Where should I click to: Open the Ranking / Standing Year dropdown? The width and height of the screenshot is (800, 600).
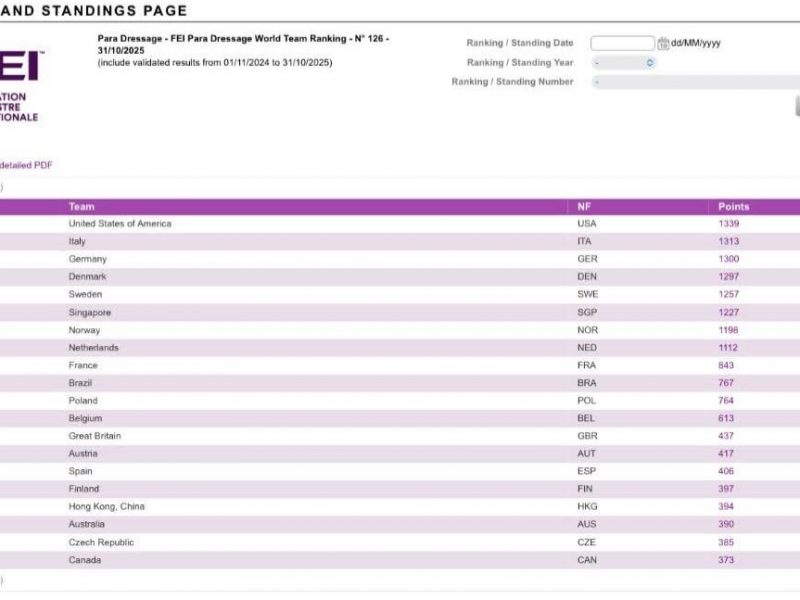623,62
